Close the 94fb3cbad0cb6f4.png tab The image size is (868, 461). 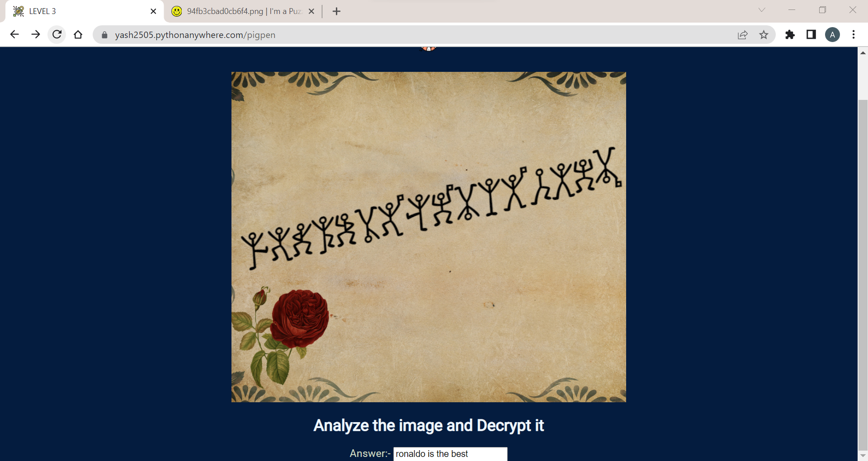(x=311, y=11)
